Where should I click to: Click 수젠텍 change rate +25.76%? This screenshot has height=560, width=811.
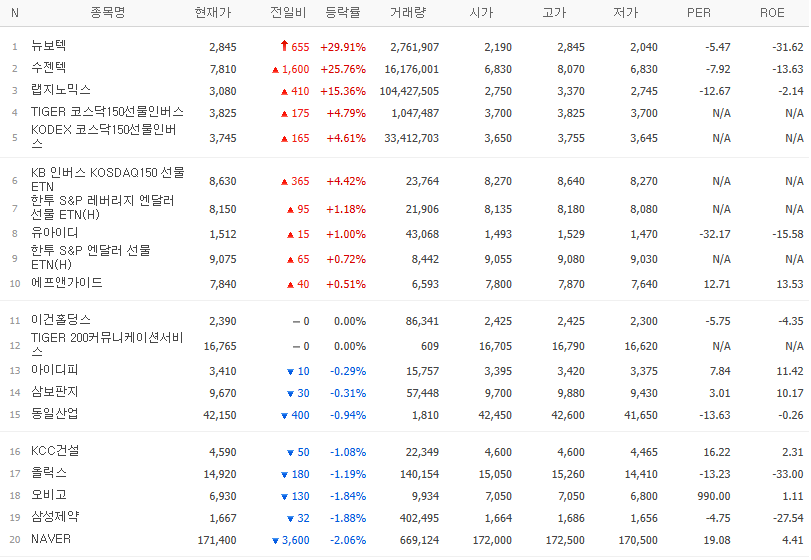[343, 69]
